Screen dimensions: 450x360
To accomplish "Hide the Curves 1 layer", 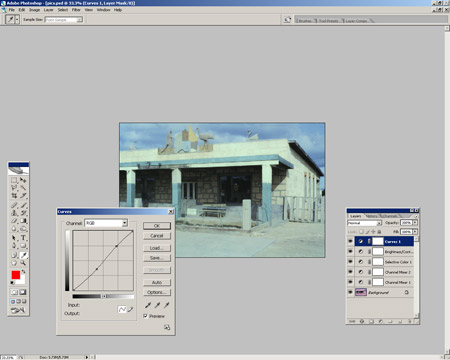I will click(x=350, y=241).
